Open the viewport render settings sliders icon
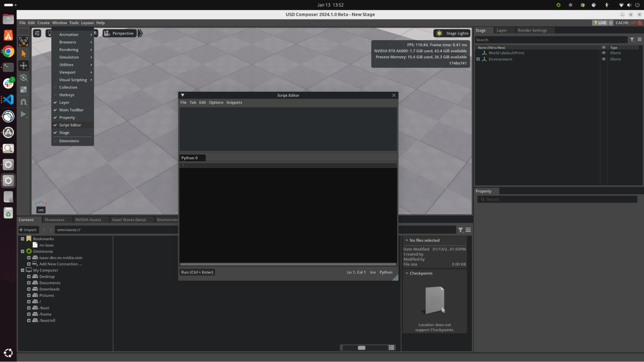Viewport: 644px width, 362px height. (x=37, y=33)
